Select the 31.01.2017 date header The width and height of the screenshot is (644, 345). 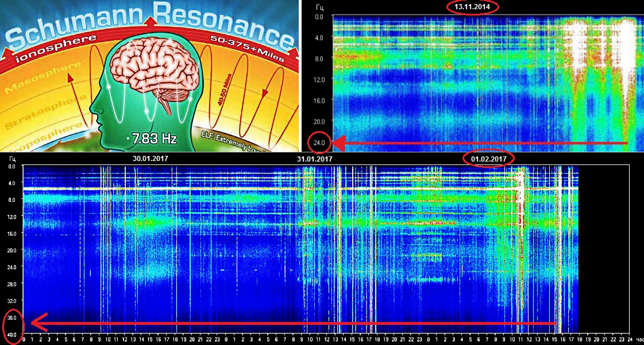[314, 158]
